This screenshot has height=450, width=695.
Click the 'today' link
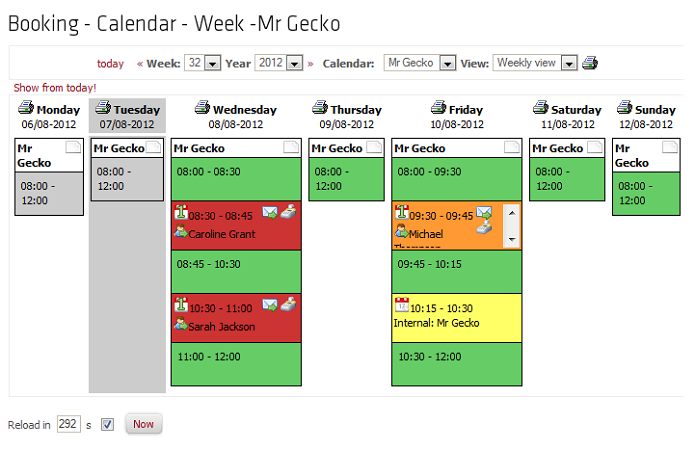click(x=110, y=64)
